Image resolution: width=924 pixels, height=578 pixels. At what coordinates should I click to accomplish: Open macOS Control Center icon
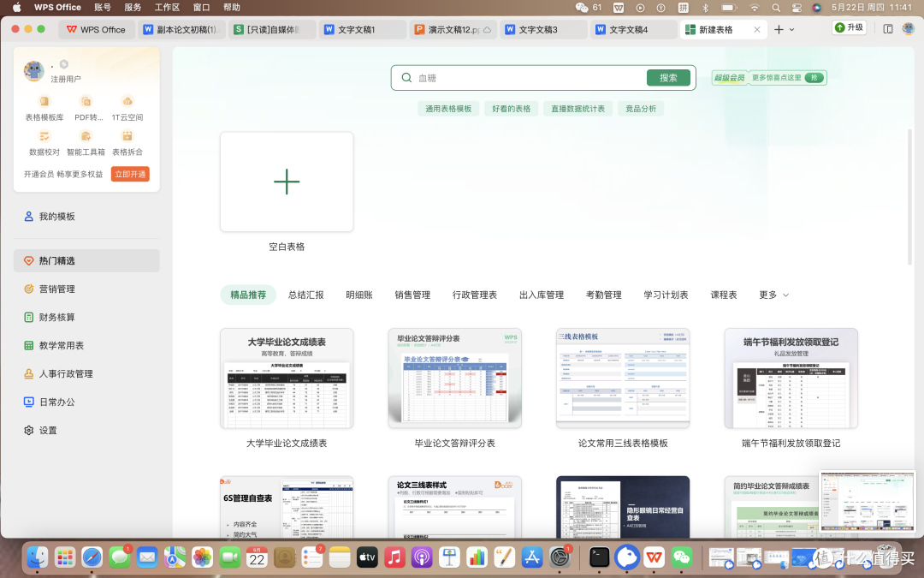797,8
